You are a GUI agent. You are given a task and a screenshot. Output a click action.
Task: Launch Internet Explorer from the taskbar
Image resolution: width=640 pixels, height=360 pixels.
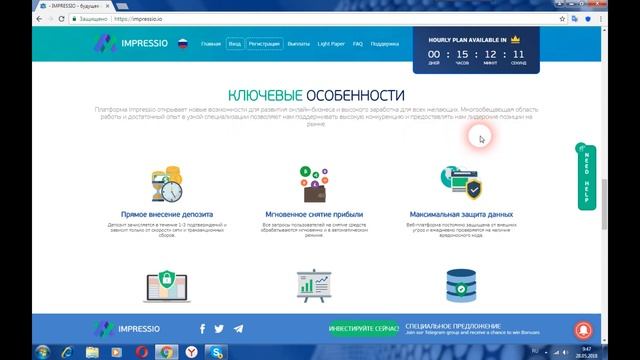coord(67,352)
